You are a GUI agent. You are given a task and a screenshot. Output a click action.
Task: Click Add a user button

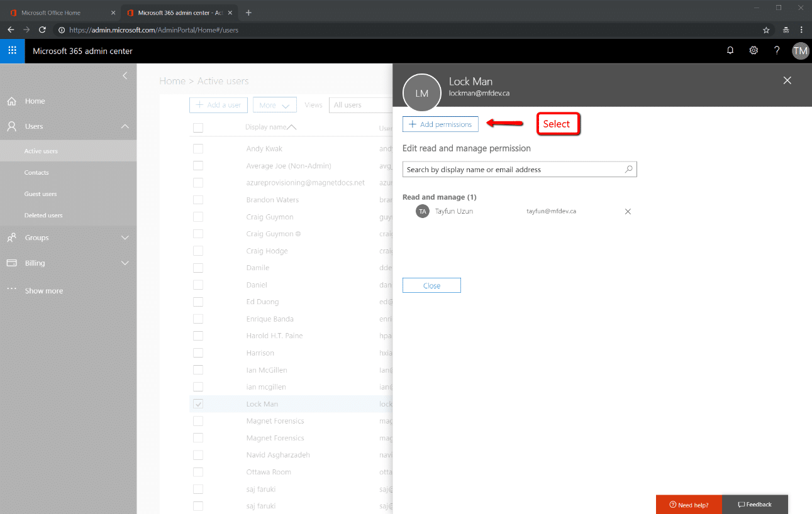pyautogui.click(x=219, y=105)
